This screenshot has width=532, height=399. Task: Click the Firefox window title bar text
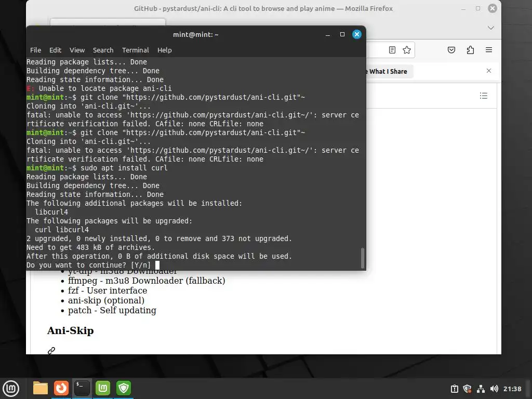click(x=263, y=8)
